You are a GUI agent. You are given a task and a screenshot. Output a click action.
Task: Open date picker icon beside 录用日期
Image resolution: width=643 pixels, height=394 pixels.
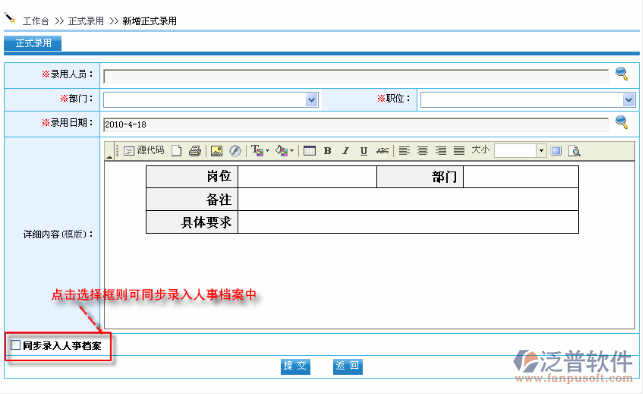click(622, 122)
